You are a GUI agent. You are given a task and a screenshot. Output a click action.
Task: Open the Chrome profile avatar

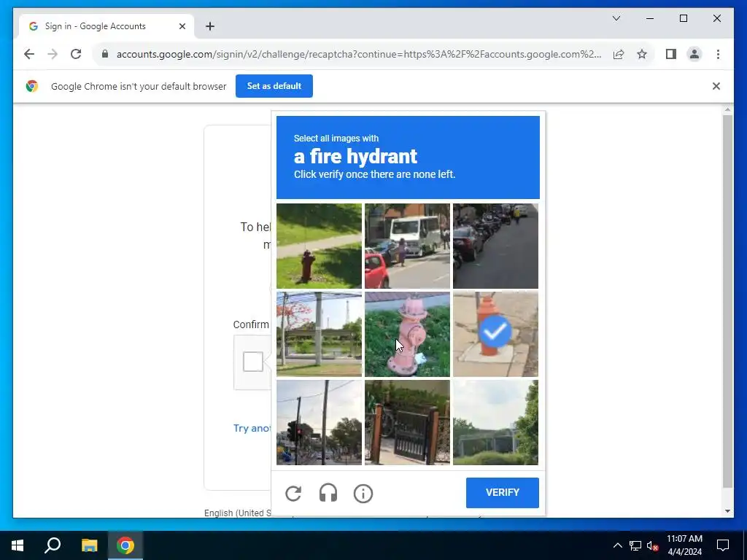694,54
